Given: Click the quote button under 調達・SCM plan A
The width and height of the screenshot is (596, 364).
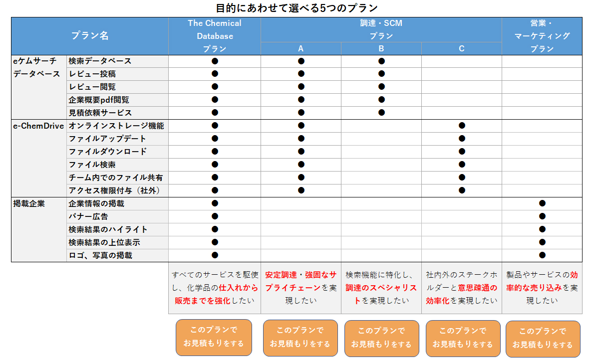Looking at the screenshot, I should tap(300, 338).
